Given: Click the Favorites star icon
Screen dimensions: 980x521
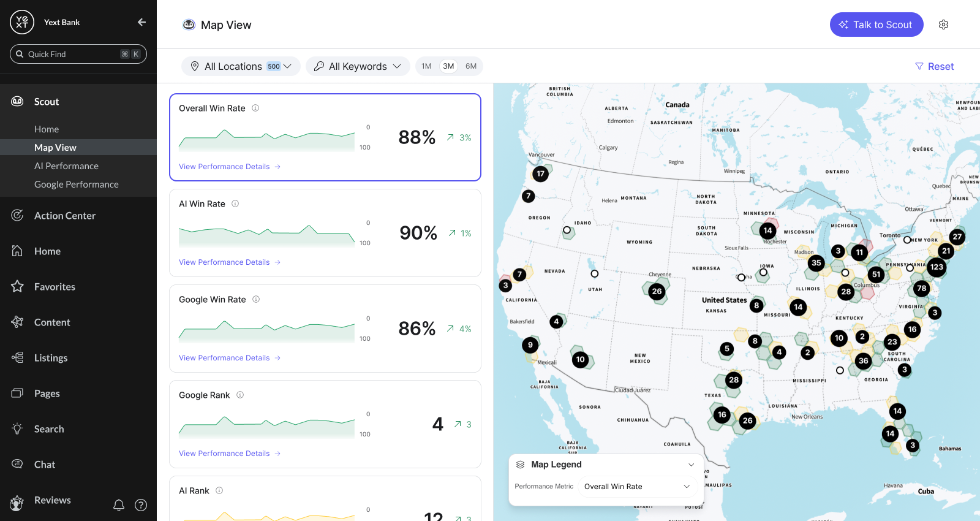Looking at the screenshot, I should [17, 286].
